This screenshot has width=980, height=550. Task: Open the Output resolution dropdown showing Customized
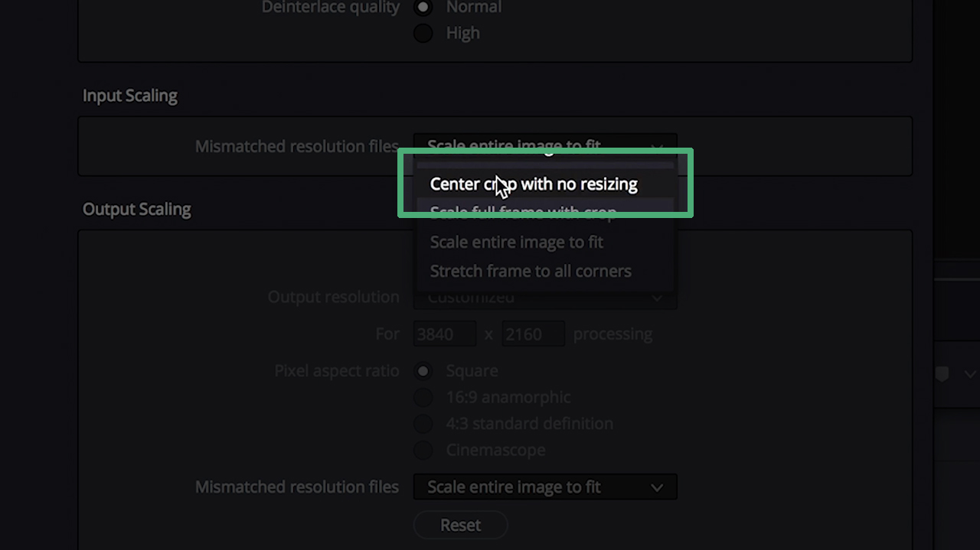pyautogui.click(x=544, y=298)
